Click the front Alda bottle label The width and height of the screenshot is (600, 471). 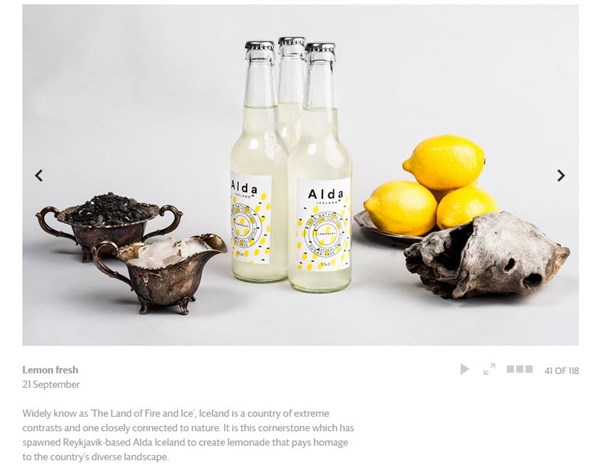(x=324, y=225)
